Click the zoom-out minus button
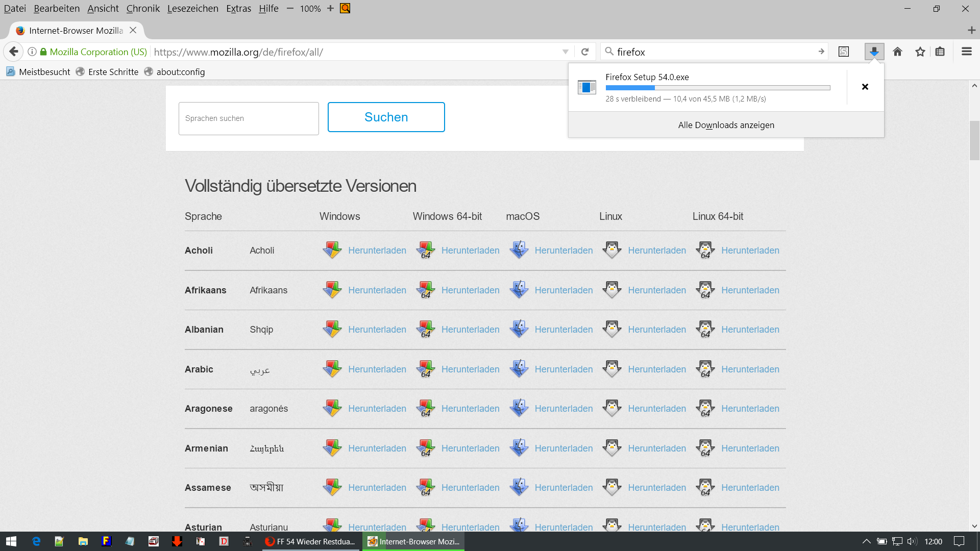This screenshot has height=551, width=980. [x=290, y=8]
